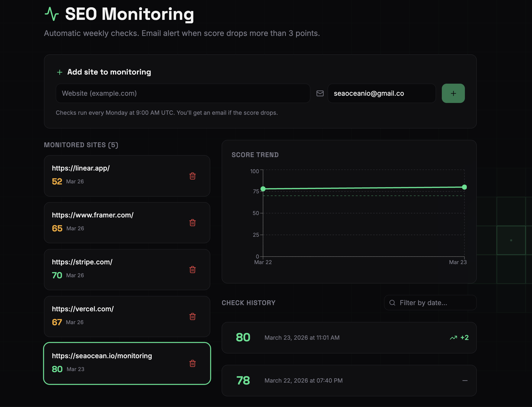This screenshot has height=407, width=532.
Task: Click the seaoceanio@gmail.co email field
Action: tap(381, 93)
